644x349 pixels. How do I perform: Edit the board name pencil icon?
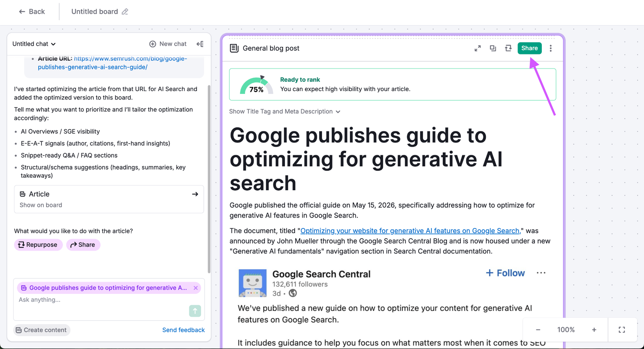(x=125, y=12)
